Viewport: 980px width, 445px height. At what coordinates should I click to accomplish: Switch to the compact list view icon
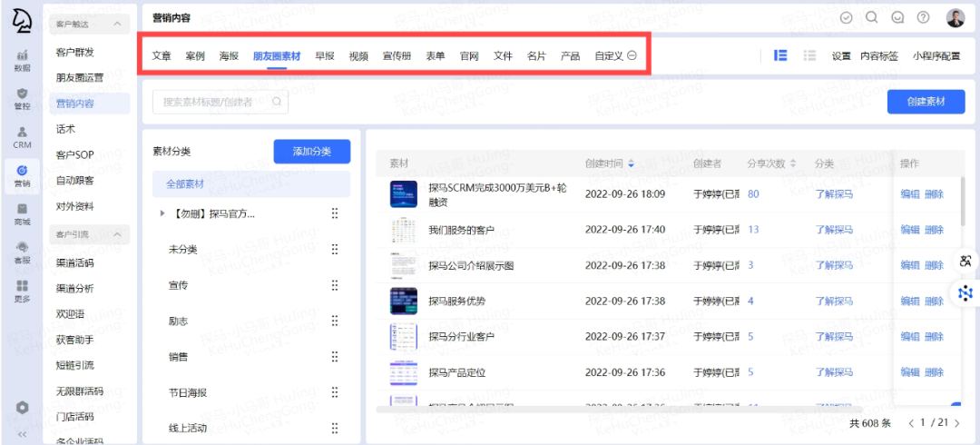pos(809,55)
